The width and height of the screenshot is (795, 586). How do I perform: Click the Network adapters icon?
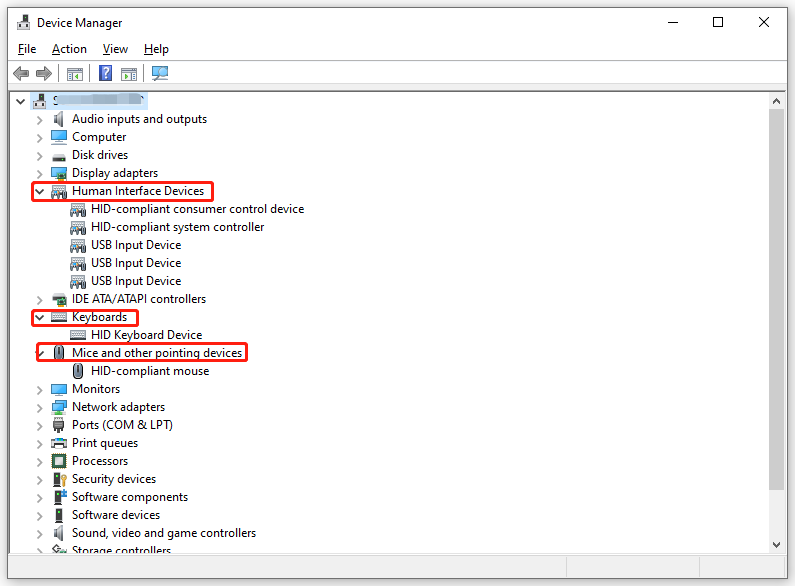coord(59,407)
